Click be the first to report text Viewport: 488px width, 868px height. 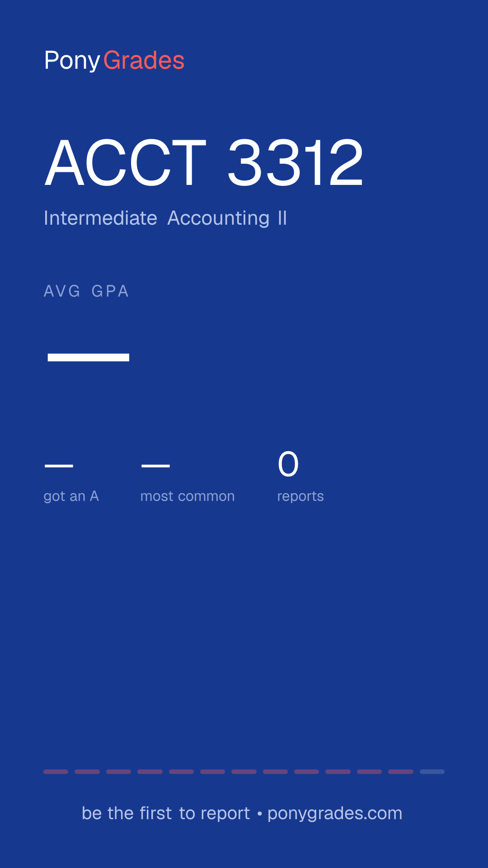166,813
